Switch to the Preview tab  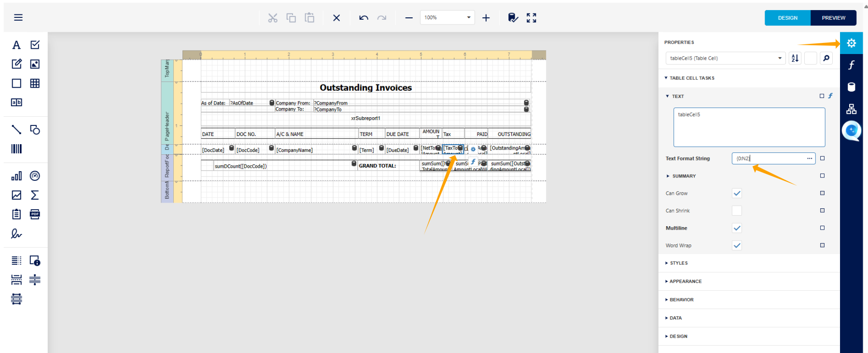833,18
